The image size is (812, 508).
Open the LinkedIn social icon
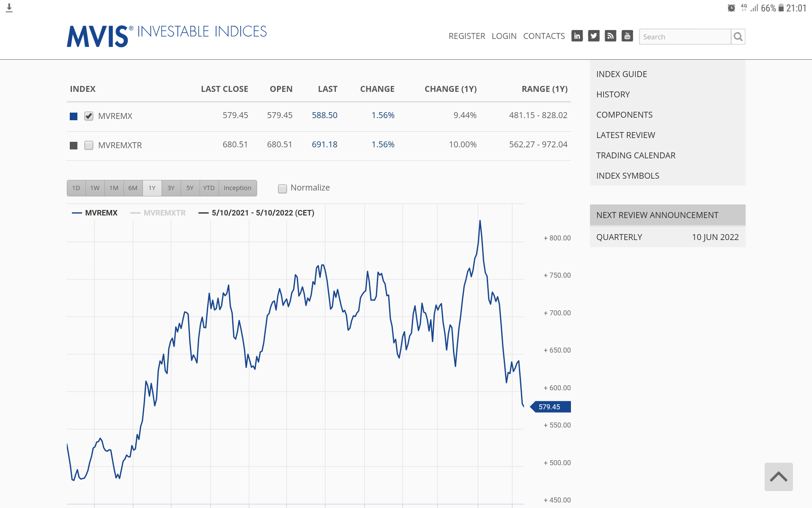click(577, 36)
